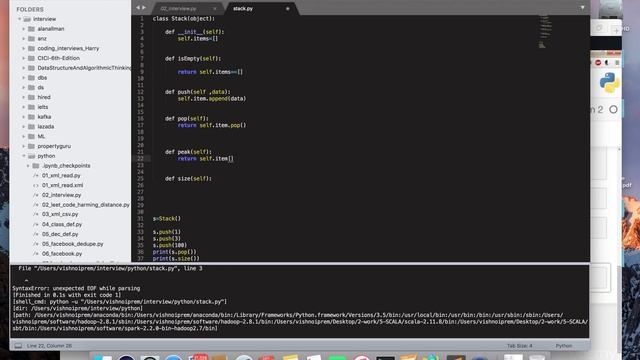Collapse the interview root folder

click(19, 19)
